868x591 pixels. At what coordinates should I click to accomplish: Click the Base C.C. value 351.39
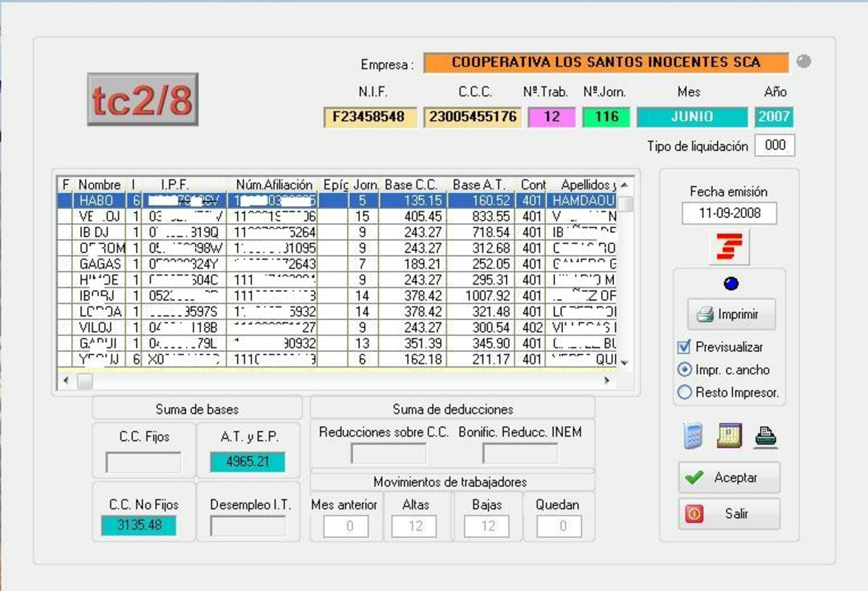[423, 344]
